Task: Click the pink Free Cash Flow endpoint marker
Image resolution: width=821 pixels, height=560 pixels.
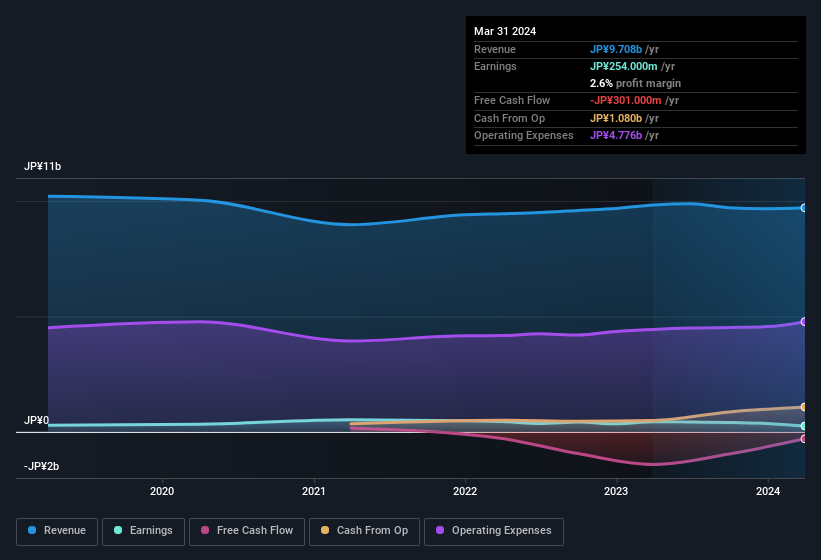Action: point(803,439)
